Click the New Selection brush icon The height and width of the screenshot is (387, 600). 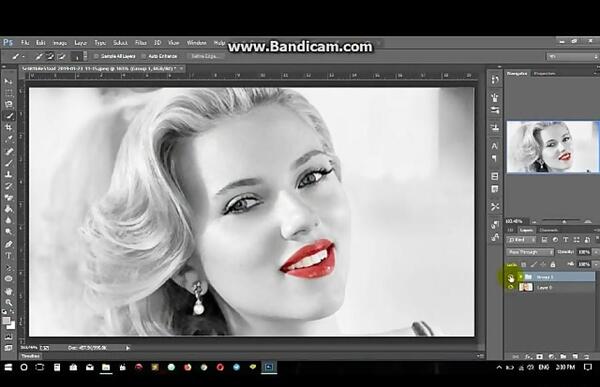pos(39,56)
